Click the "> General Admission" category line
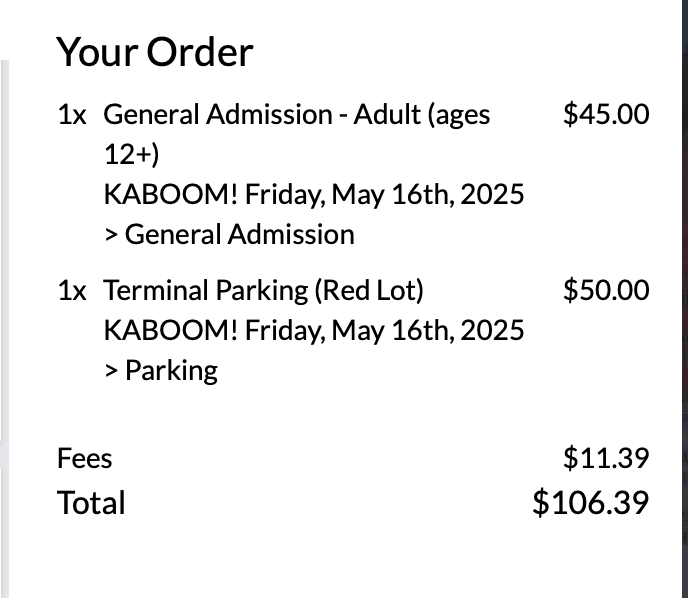The width and height of the screenshot is (688, 598). (229, 235)
